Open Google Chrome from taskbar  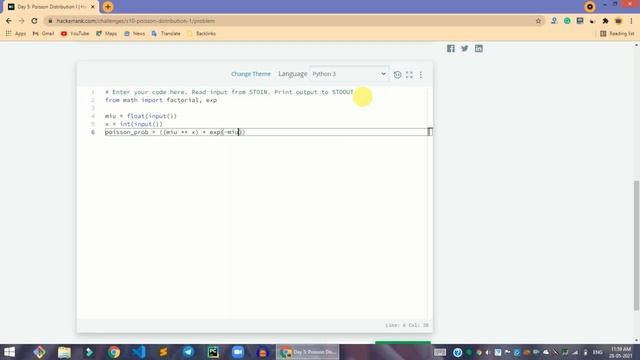pyautogui.click(x=114, y=352)
